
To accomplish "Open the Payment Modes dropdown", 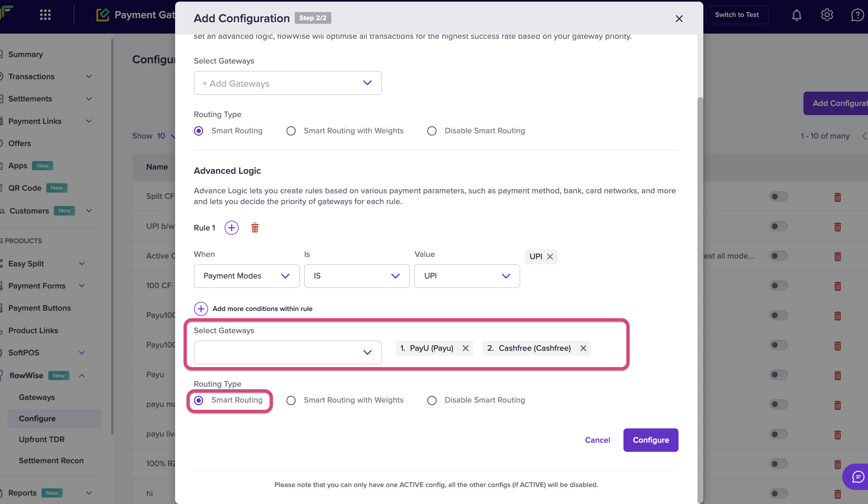I will [246, 276].
